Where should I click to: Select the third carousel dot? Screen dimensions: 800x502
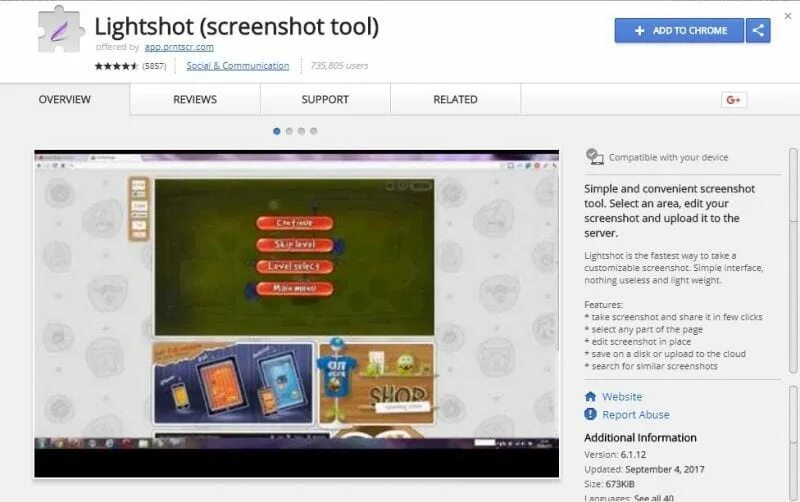(301, 131)
